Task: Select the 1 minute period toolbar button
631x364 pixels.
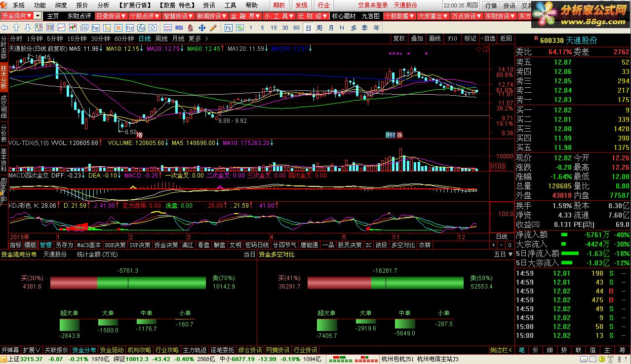Action: [x=250, y=28]
